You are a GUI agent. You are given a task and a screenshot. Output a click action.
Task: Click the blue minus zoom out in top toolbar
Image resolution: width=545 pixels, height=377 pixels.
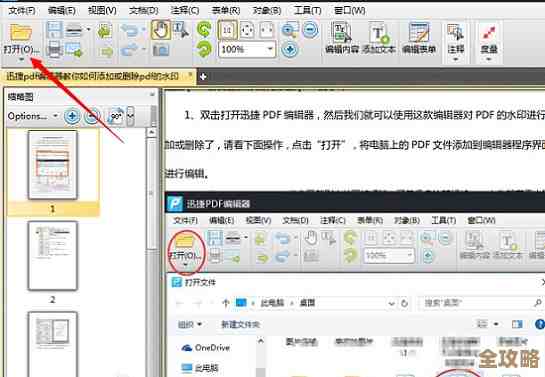click(310, 30)
